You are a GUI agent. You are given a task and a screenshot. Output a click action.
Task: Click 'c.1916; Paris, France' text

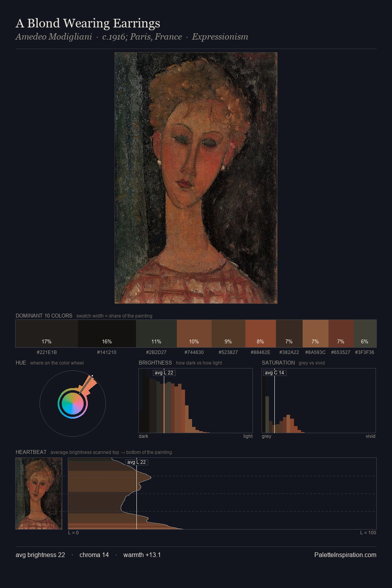click(x=142, y=37)
